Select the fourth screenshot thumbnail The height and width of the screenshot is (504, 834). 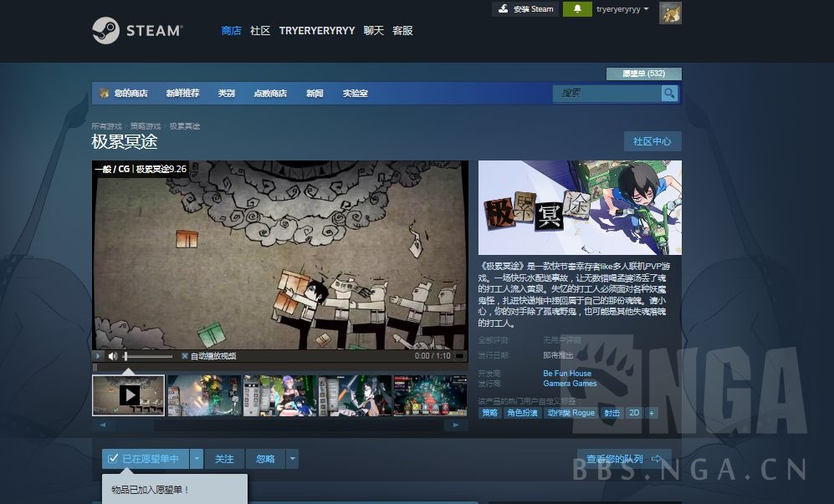[355, 395]
